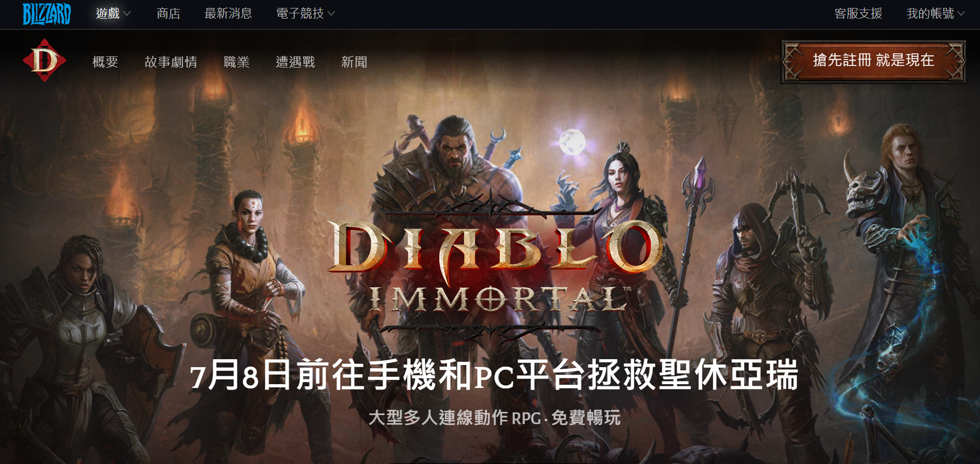Click the Blizzard logo
The height and width of the screenshot is (464, 980).
(46, 14)
